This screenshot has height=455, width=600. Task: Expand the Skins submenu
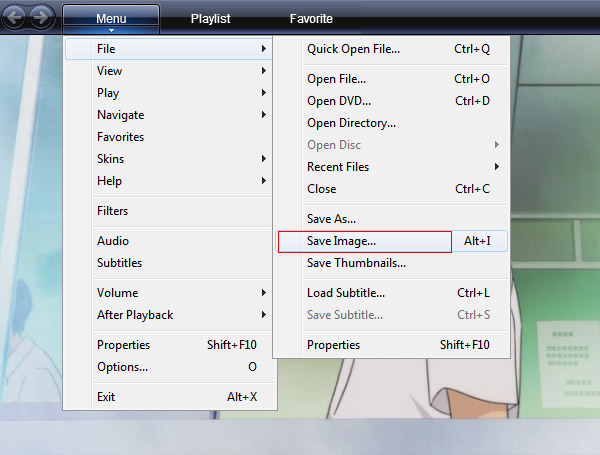[168, 159]
